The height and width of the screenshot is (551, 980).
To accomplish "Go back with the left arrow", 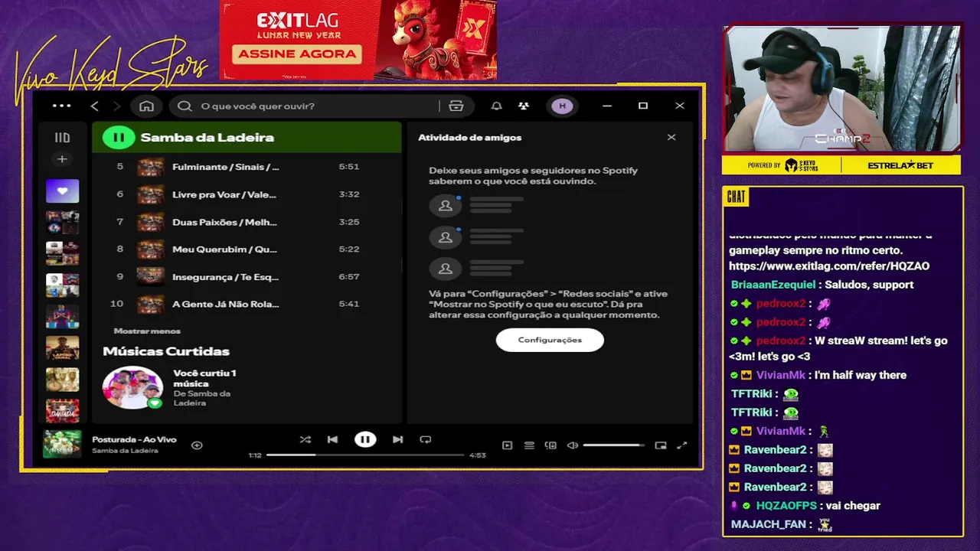I will (x=95, y=106).
